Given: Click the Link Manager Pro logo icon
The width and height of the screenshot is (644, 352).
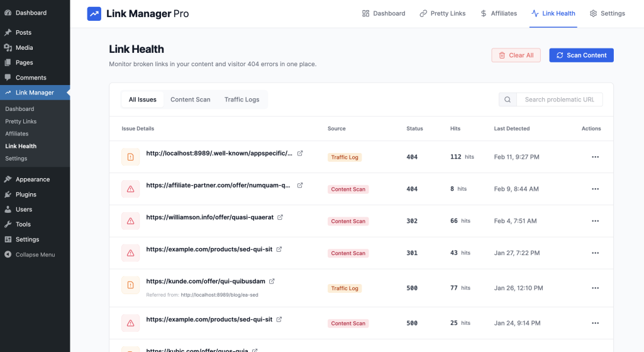Looking at the screenshot, I should pyautogui.click(x=94, y=14).
